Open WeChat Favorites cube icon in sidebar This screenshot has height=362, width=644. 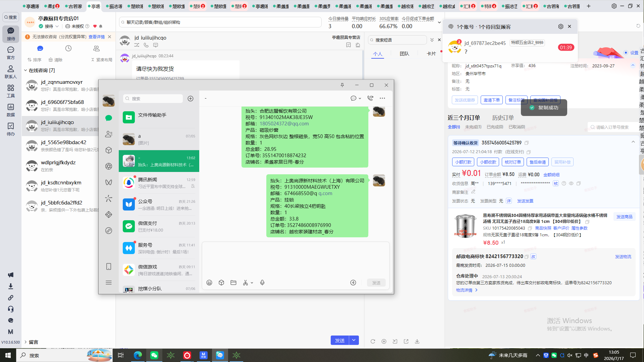click(x=109, y=150)
